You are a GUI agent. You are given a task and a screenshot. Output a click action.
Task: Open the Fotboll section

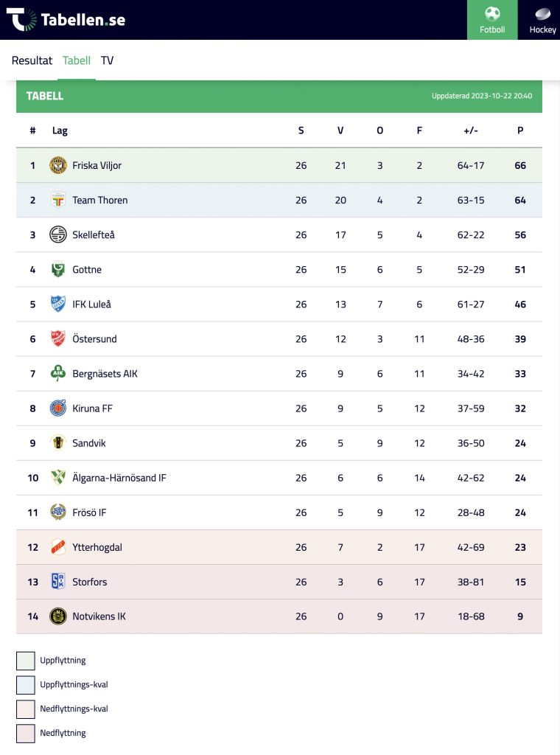(492, 20)
